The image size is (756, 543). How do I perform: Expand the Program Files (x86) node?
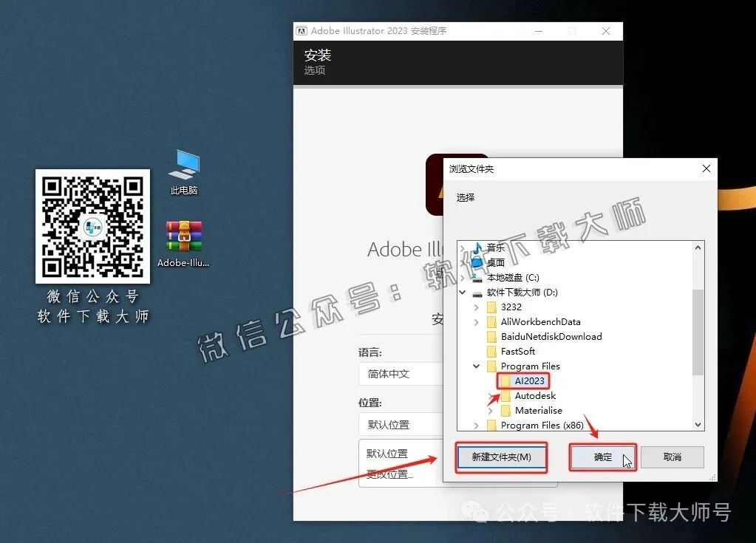pos(476,425)
